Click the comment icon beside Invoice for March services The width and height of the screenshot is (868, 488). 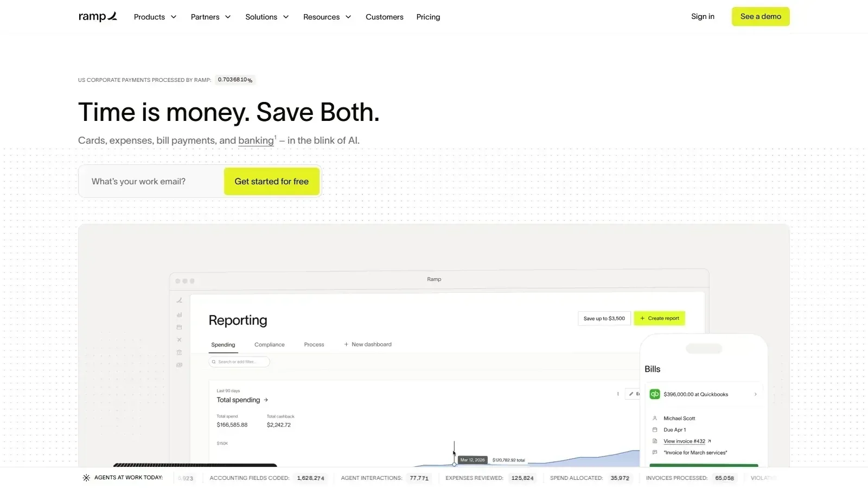655,452
